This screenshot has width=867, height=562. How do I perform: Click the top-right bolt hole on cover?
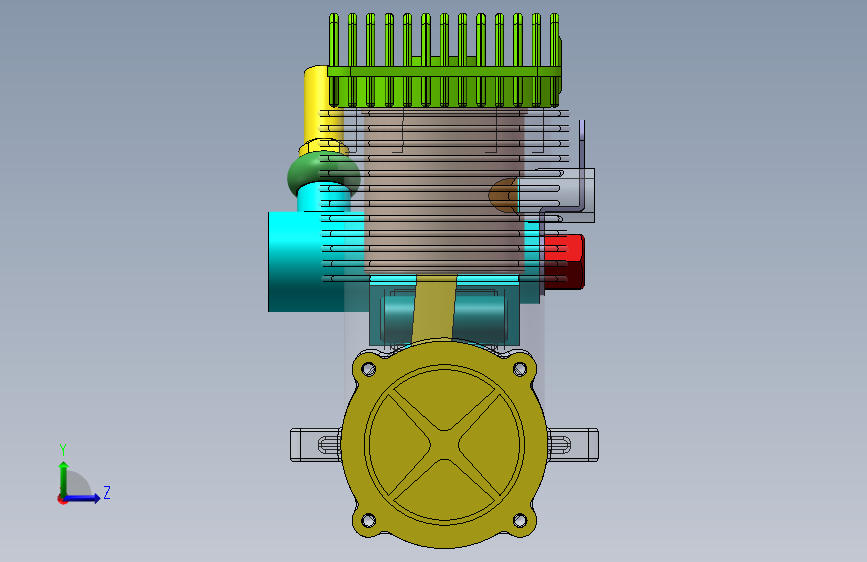(520, 368)
